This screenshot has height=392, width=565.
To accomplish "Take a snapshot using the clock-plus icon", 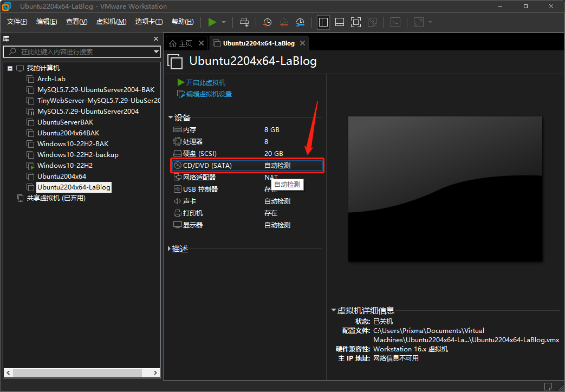I will coord(268,22).
